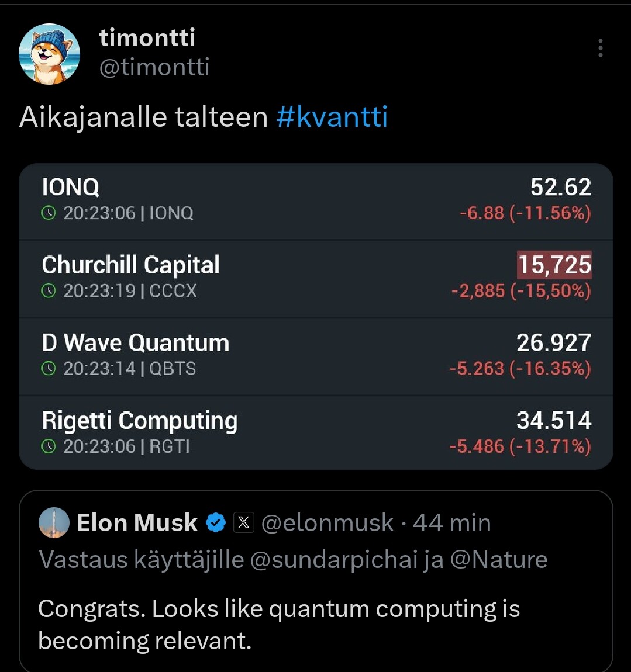Open the three-dot post options menu
The width and height of the screenshot is (631, 672).
[x=600, y=48]
